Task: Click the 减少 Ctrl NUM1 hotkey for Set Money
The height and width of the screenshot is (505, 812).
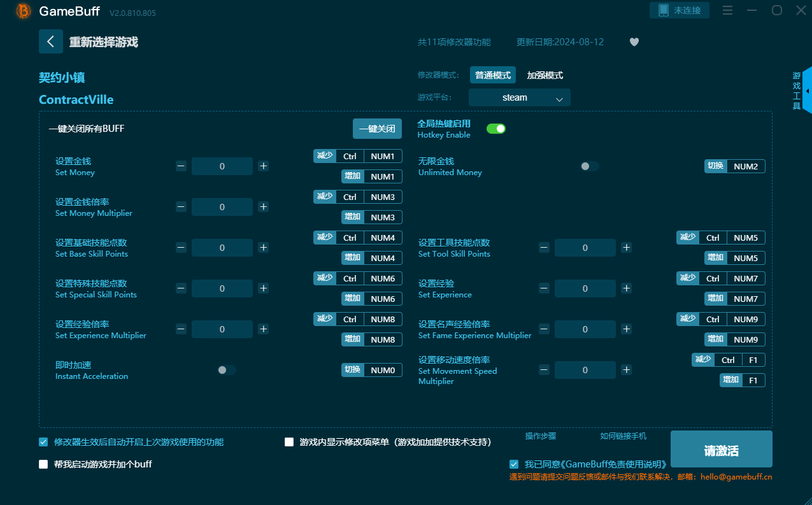Action: click(358, 156)
